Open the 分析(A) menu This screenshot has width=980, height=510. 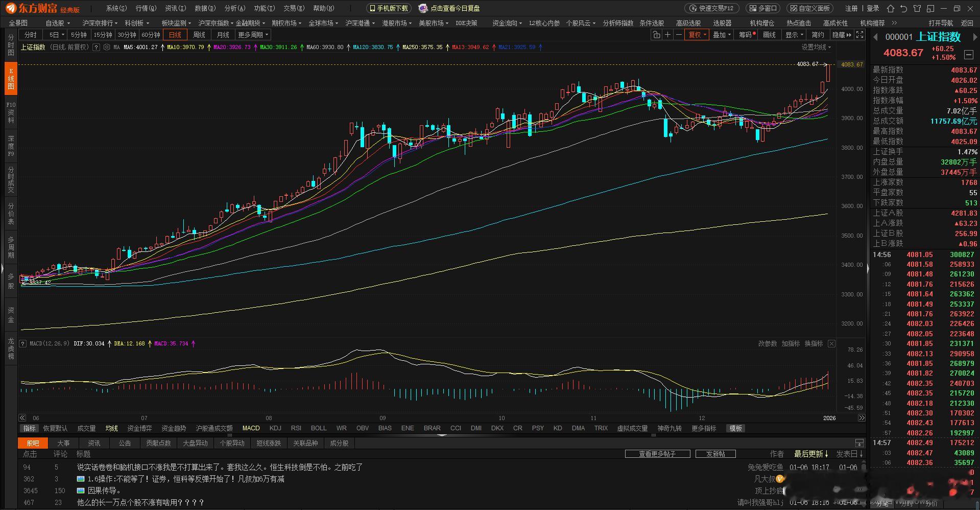[x=235, y=8]
